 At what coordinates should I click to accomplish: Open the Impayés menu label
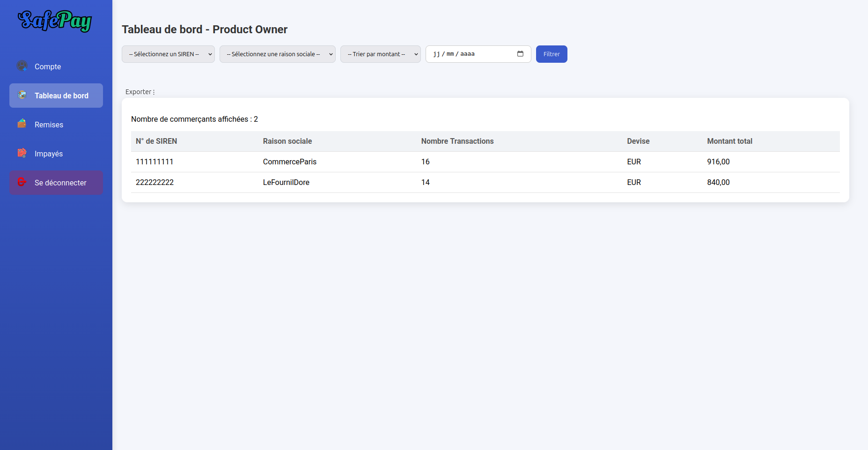(49, 154)
